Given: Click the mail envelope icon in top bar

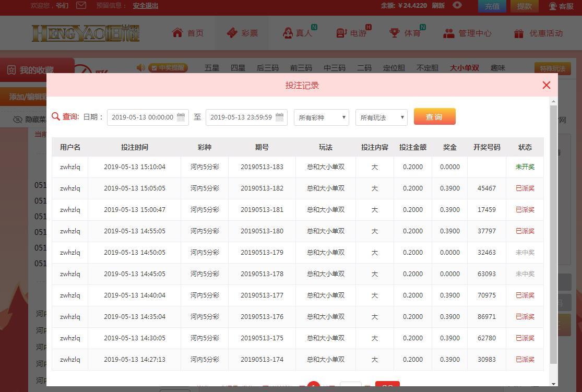Looking at the screenshot, I should point(81,5).
